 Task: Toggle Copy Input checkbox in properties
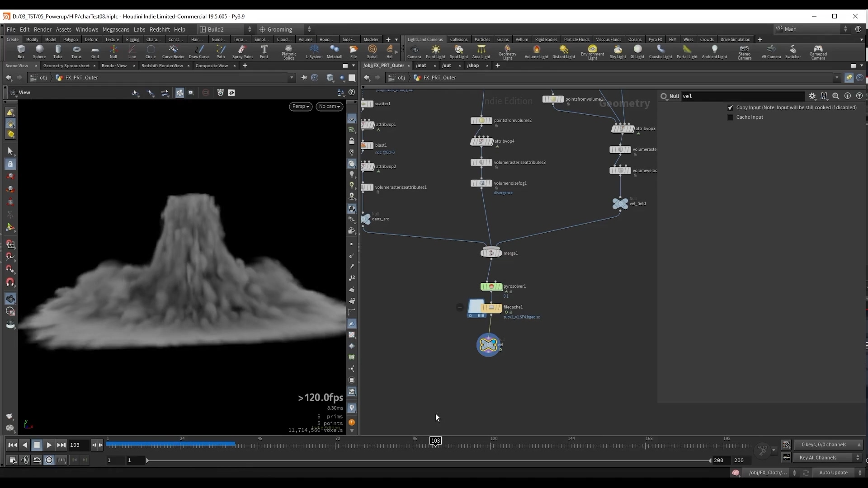click(730, 107)
